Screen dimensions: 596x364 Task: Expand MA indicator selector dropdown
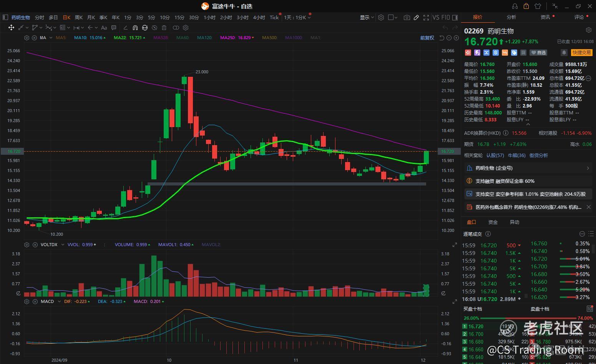[x=50, y=38]
